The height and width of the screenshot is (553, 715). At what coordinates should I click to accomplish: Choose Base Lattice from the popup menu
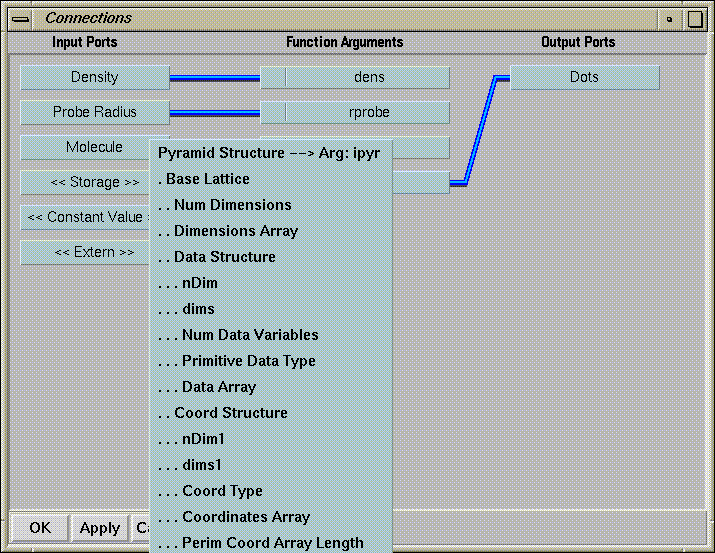tap(208, 179)
